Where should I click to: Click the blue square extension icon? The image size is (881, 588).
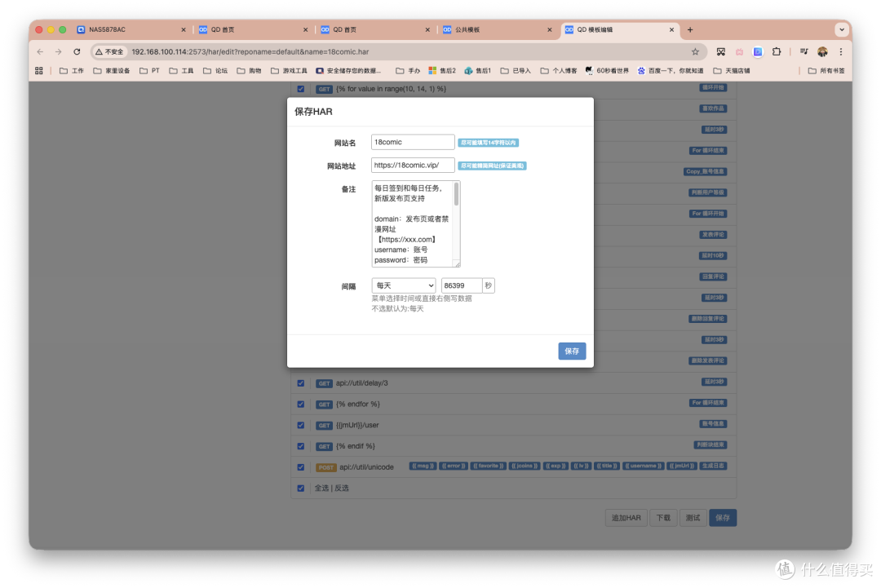click(x=758, y=51)
